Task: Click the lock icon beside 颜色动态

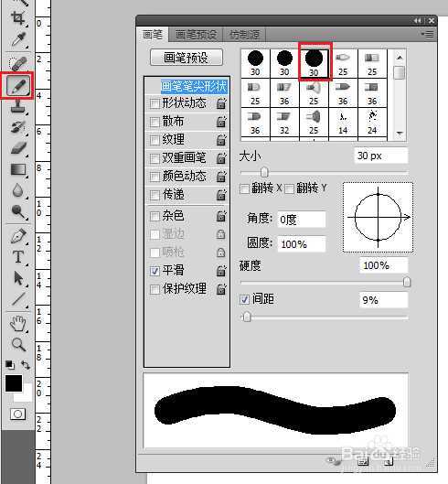Action: coord(221,177)
